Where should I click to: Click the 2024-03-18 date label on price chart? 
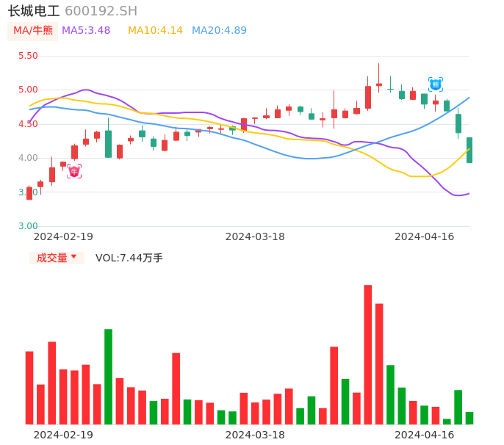[255, 236]
